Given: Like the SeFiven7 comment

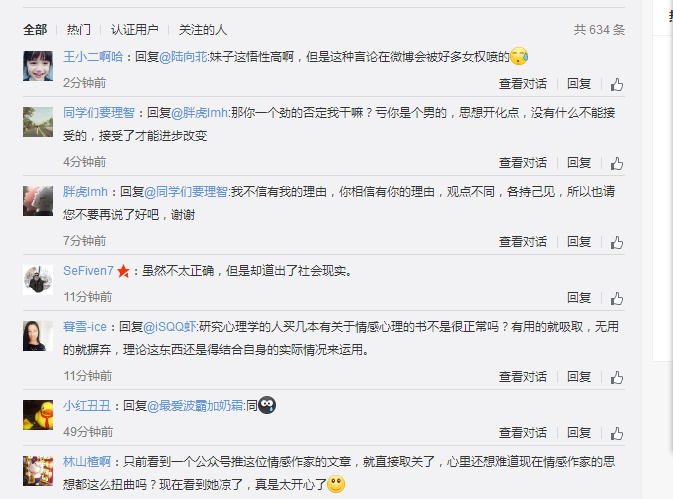Looking at the screenshot, I should [617, 298].
